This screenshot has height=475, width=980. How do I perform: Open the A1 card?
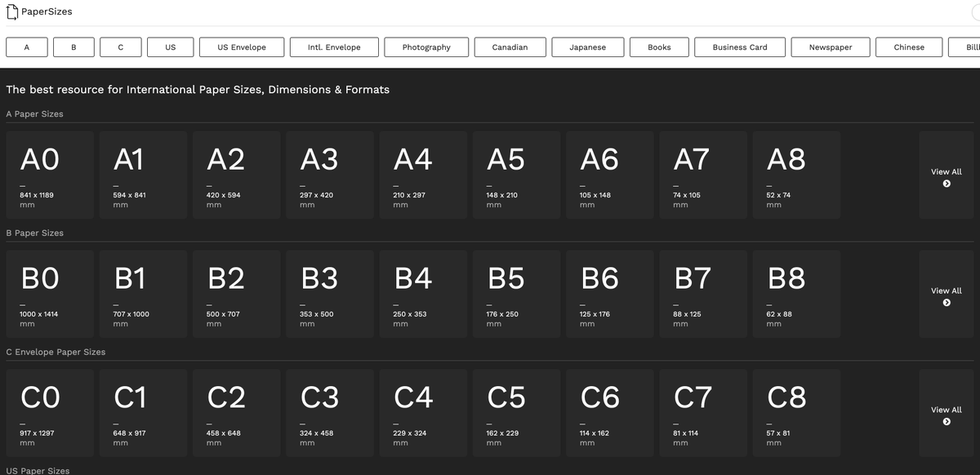tap(143, 175)
